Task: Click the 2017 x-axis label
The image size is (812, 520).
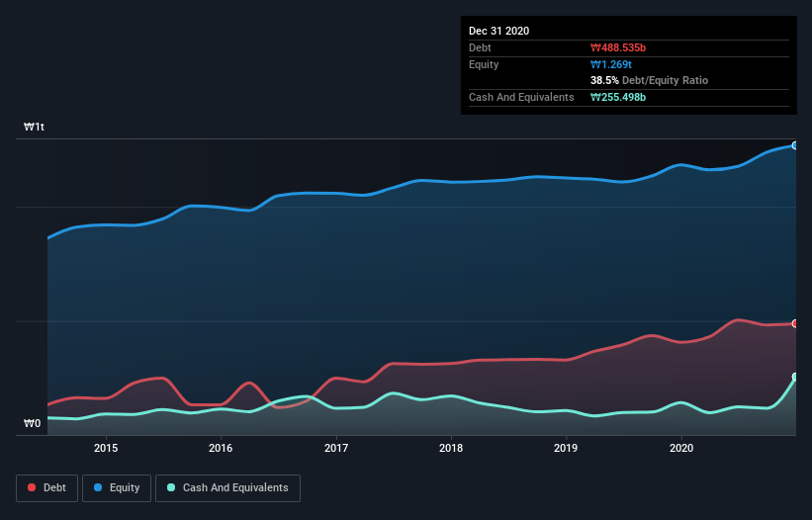Action: click(336, 448)
